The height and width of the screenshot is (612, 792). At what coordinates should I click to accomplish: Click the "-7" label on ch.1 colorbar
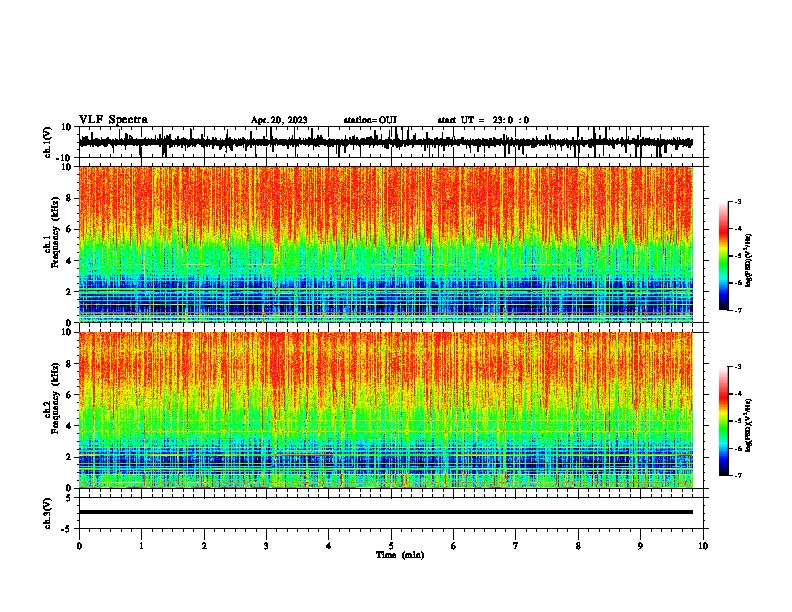pos(737,310)
